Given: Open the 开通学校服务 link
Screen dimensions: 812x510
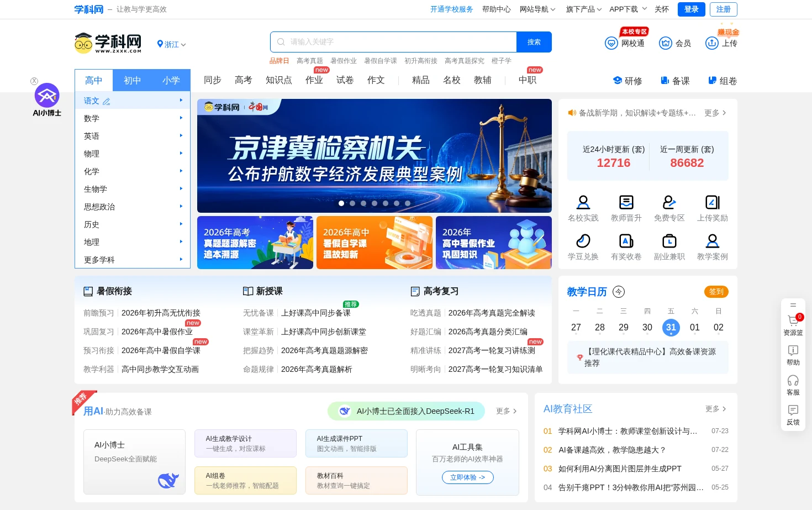Looking at the screenshot, I should pos(452,9).
